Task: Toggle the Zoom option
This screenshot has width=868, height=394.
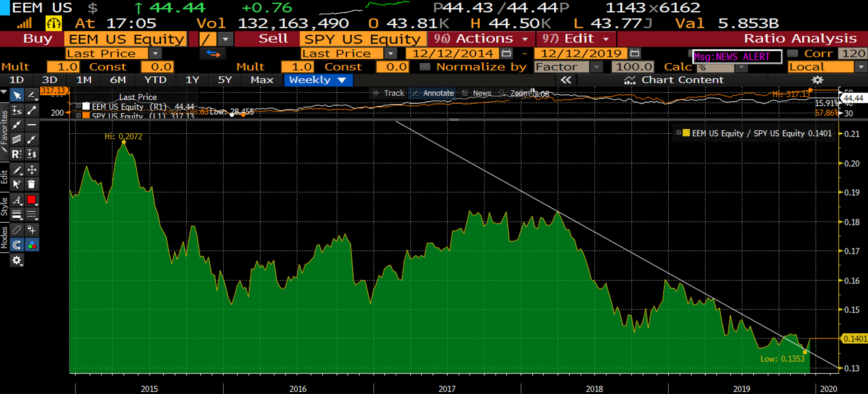Action: pos(514,93)
